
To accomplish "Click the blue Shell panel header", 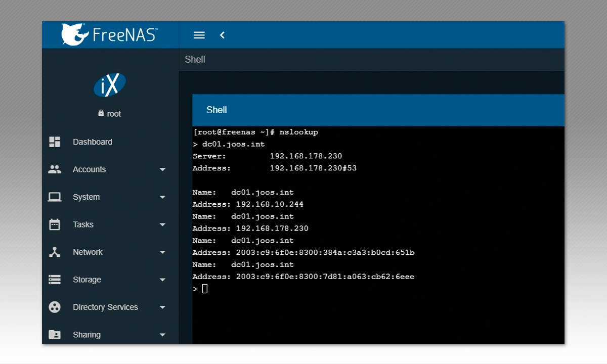I will click(x=378, y=110).
